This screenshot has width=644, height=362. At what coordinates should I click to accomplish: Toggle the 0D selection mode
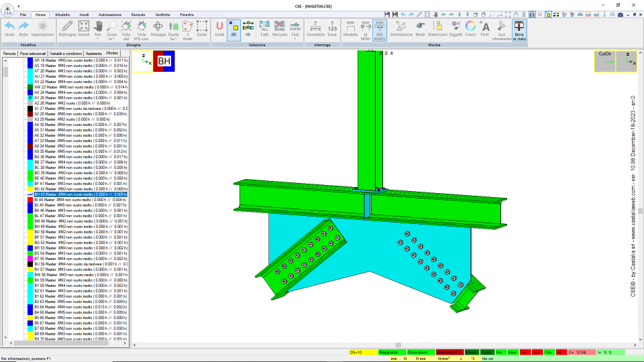[233, 29]
